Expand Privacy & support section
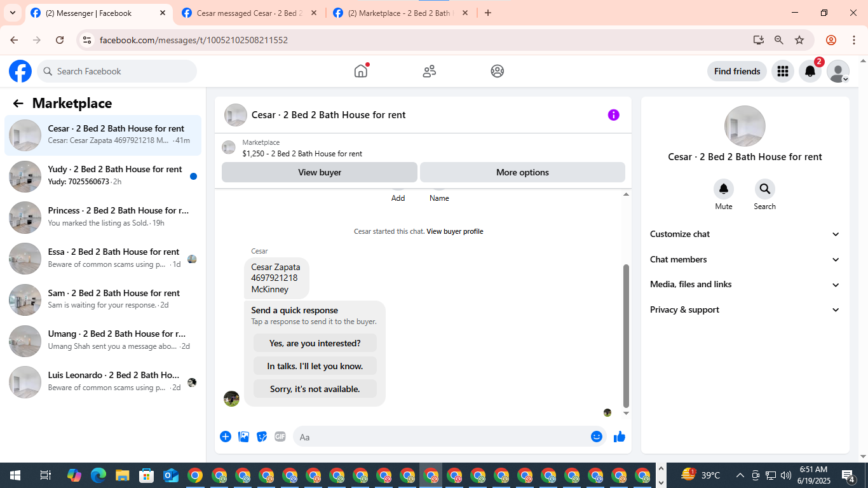This screenshot has height=488, width=868. pyautogui.click(x=745, y=310)
